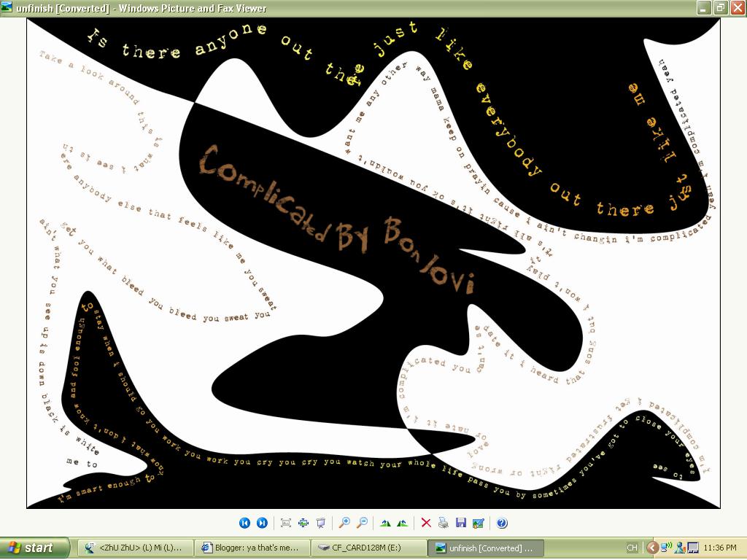This screenshot has height=560, width=747.
Task: Minimize the Picture and Fax Viewer window
Action: pyautogui.click(x=704, y=8)
